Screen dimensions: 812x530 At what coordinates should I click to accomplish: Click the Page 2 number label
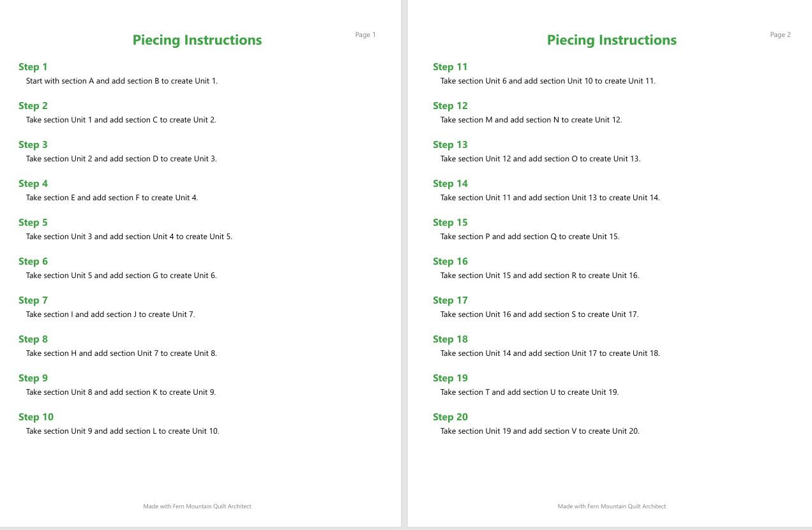780,35
